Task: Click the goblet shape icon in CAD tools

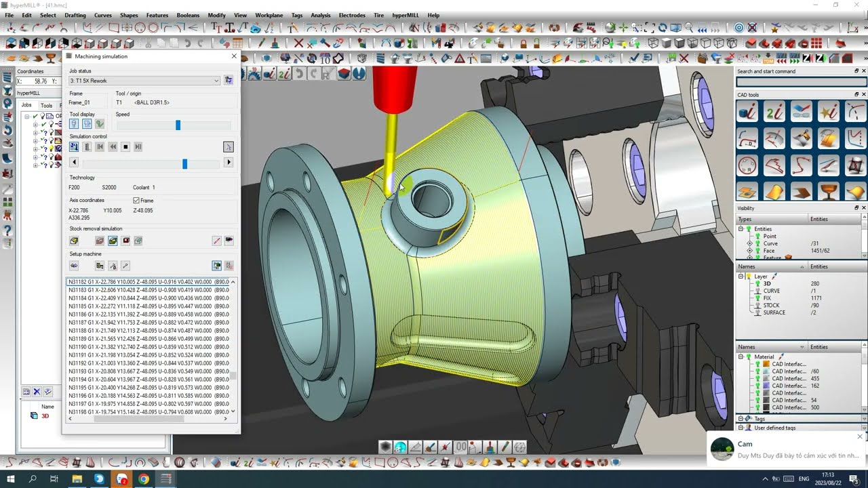Action: [x=829, y=192]
